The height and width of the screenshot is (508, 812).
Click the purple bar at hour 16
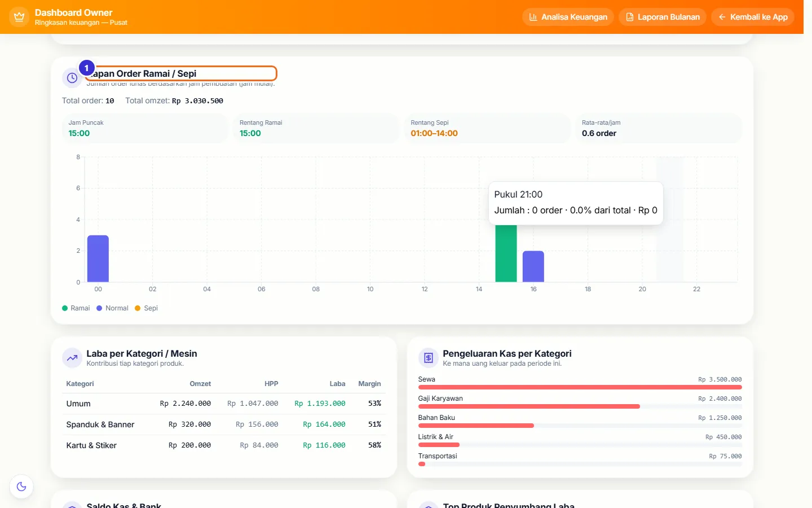pyautogui.click(x=533, y=266)
